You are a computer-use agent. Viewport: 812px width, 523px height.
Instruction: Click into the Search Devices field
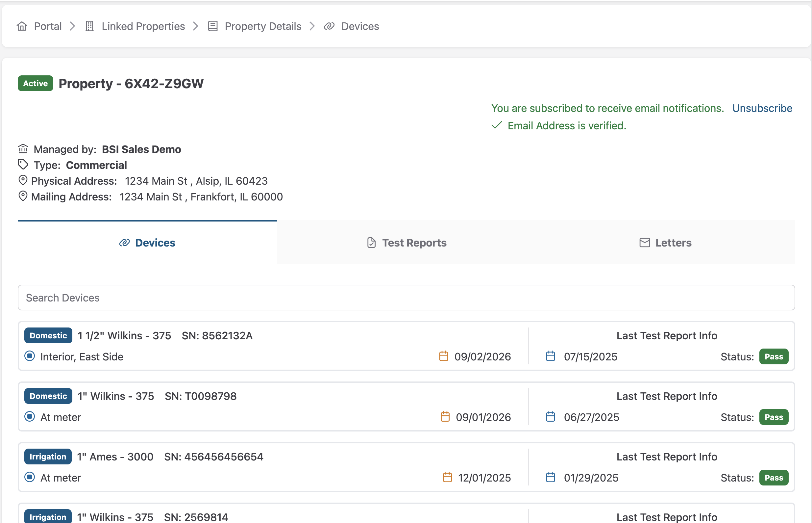[406, 298]
